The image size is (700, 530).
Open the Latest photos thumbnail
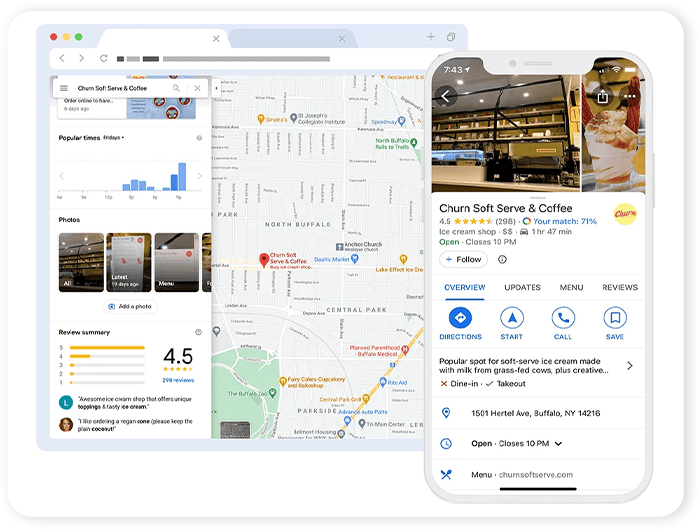[129, 263]
